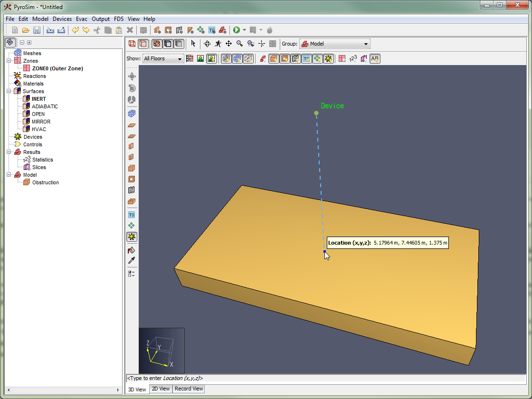
Task: Open the Model menu
Action: 40,19
